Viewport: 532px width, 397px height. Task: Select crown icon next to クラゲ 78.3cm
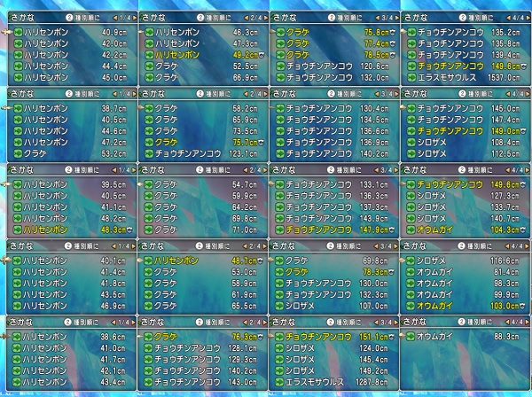(x=392, y=272)
